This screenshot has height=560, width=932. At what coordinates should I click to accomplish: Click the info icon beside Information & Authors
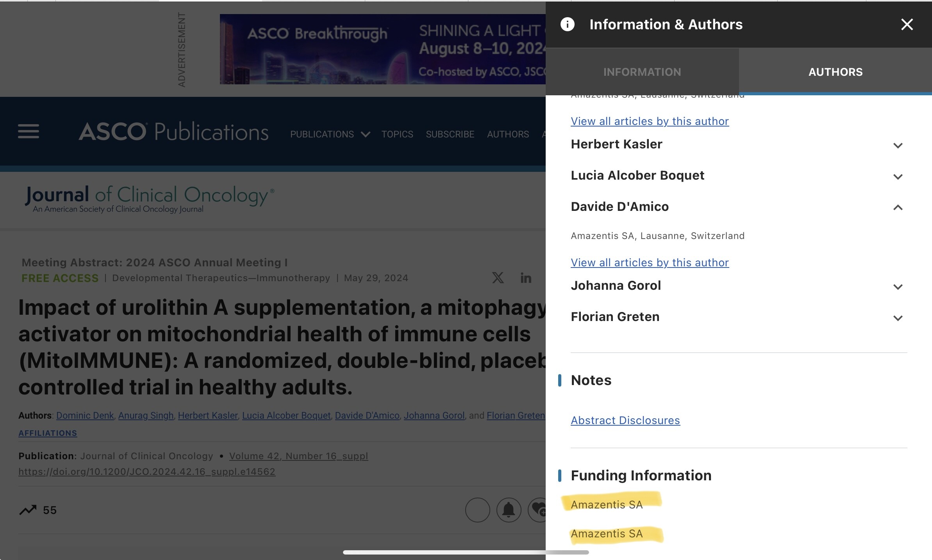pos(567,24)
